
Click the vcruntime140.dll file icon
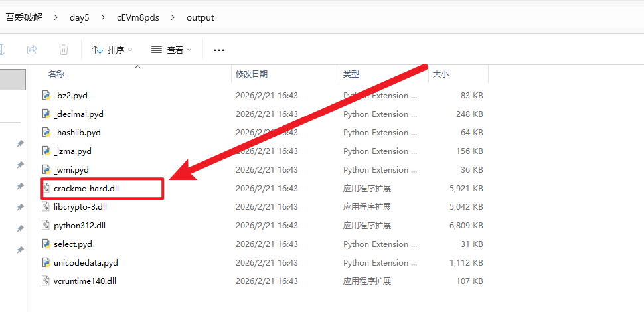46,281
